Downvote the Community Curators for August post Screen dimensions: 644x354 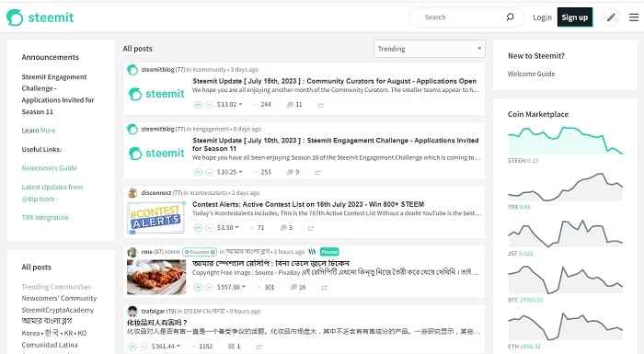[209, 105]
